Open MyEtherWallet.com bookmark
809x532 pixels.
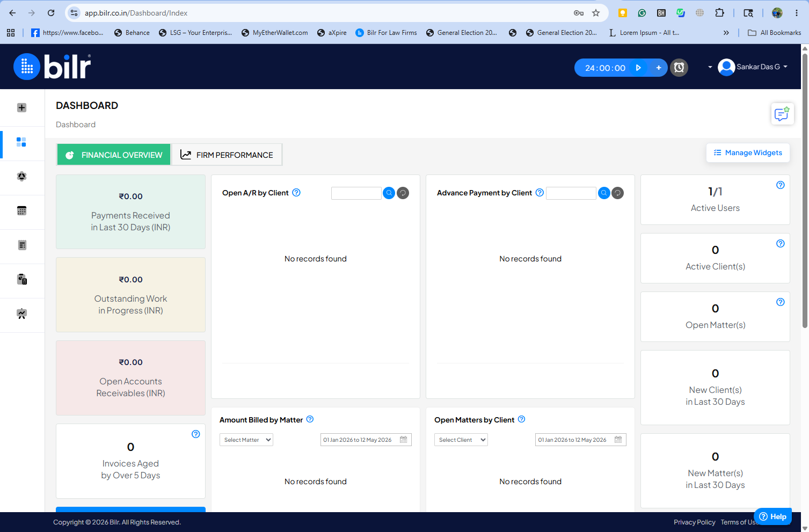click(274, 33)
